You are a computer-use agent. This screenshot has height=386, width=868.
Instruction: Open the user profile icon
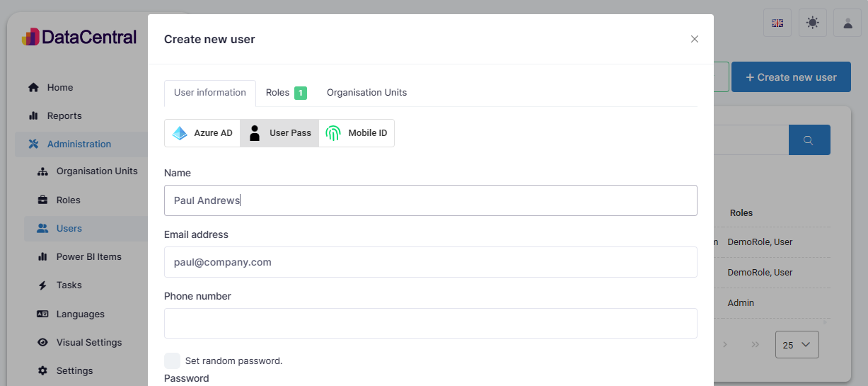coord(847,23)
